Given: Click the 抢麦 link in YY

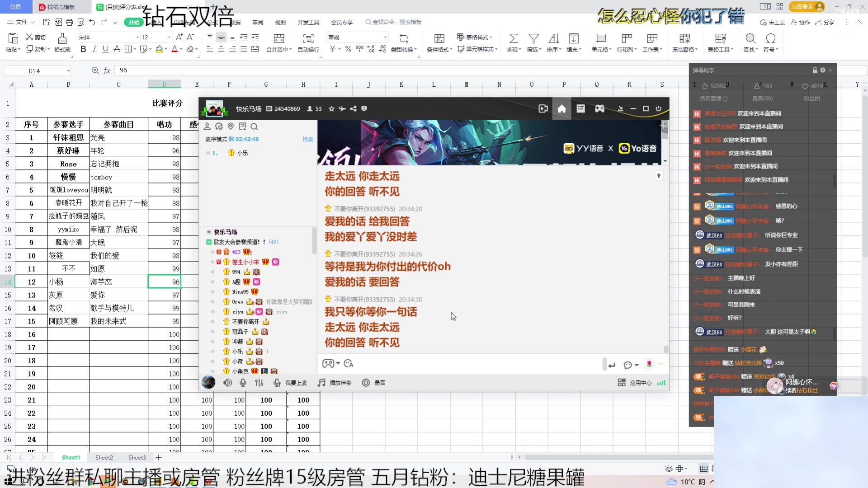Looking at the screenshot, I should (308, 139).
